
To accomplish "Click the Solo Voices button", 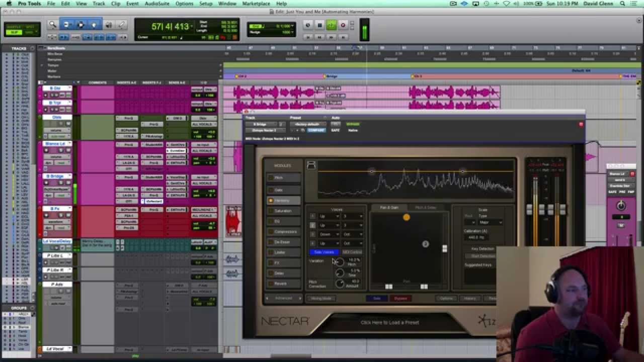I will pyautogui.click(x=324, y=252).
